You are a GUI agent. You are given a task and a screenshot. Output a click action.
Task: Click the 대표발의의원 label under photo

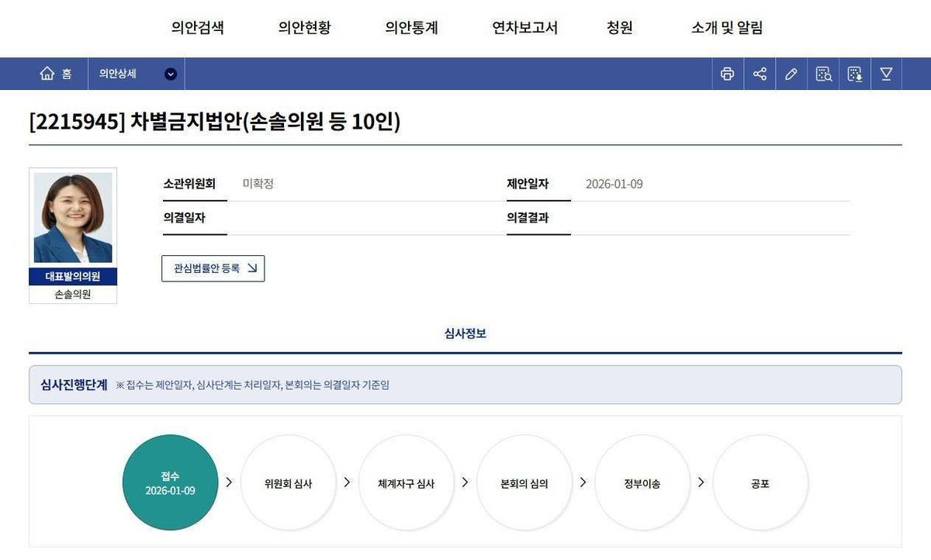[73, 277]
